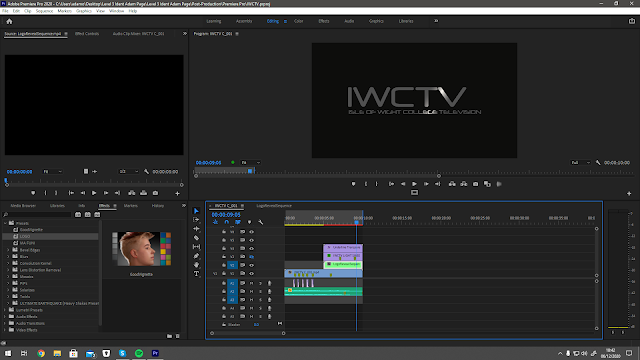The width and height of the screenshot is (640, 360).
Task: Collapse the Presets folder
Action: click(5, 223)
